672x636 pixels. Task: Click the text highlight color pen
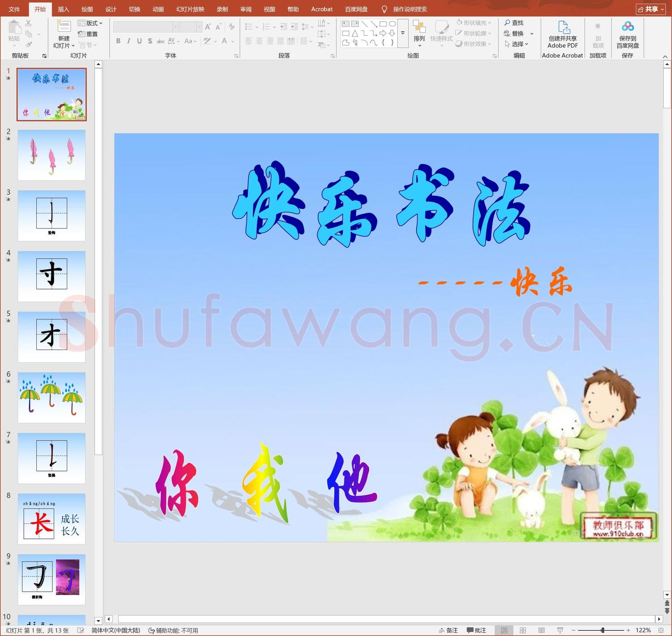click(x=207, y=41)
